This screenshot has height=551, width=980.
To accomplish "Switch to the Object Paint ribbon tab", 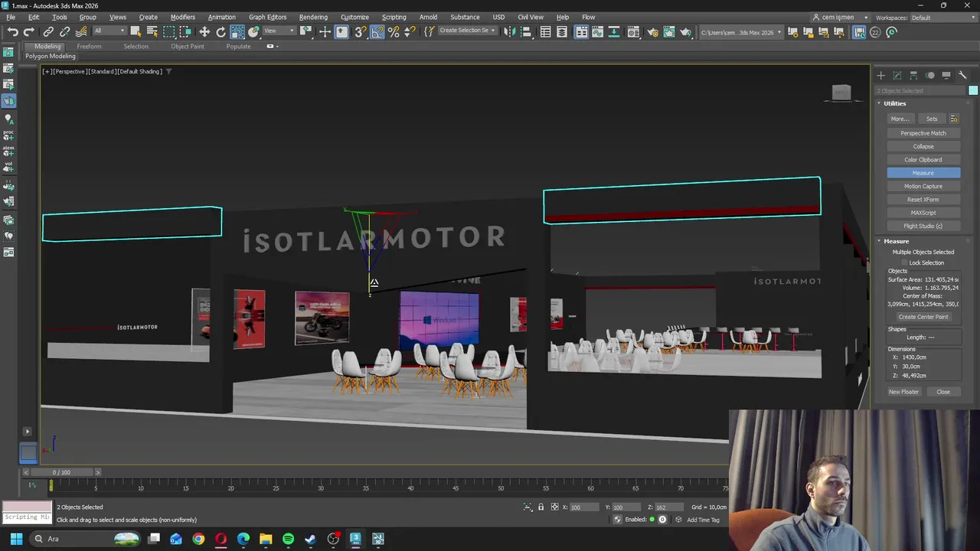I will [188, 47].
